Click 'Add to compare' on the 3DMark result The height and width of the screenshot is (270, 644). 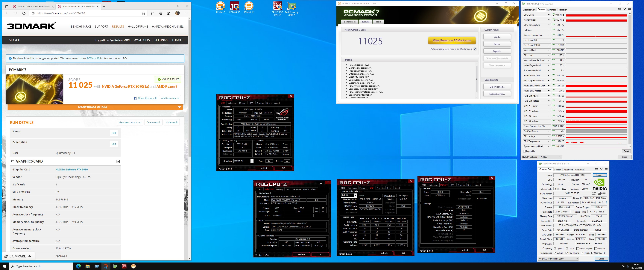click(x=170, y=98)
